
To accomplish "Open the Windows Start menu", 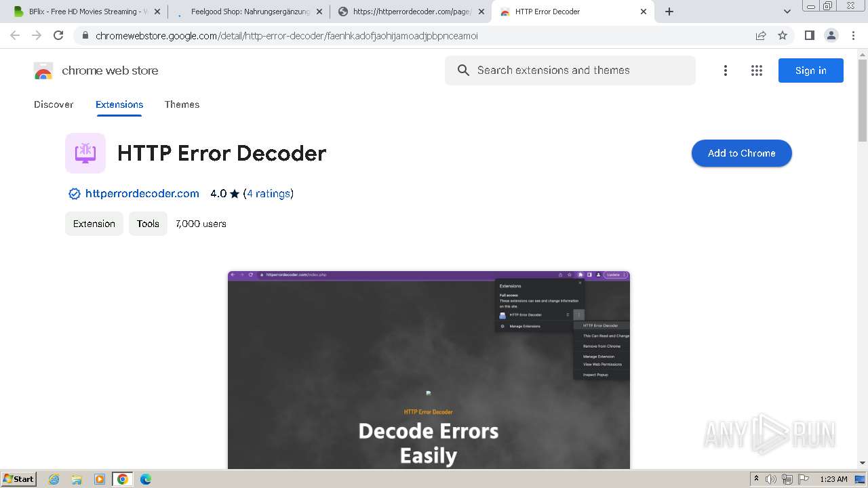I will click(18, 479).
